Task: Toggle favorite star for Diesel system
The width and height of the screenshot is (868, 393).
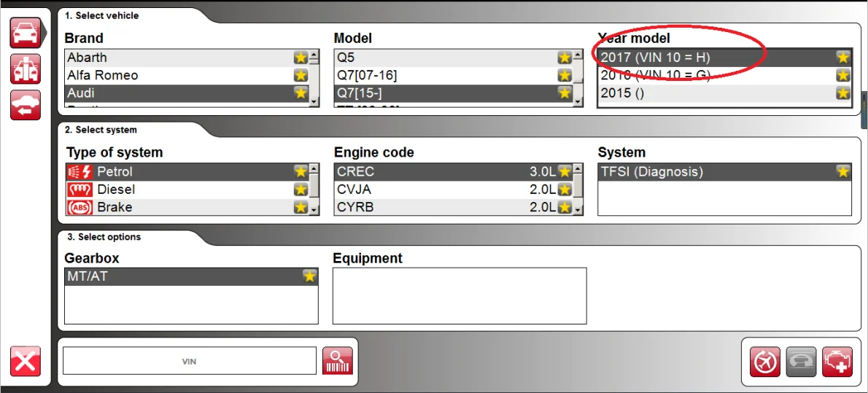Action: coord(301,190)
